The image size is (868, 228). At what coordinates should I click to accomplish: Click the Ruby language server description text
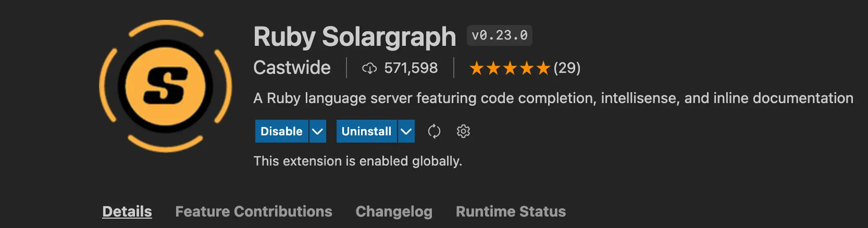pyautogui.click(x=553, y=98)
